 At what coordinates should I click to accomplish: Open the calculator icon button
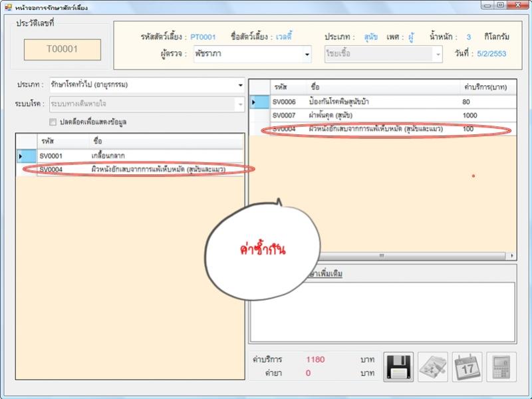pyautogui.click(x=501, y=367)
